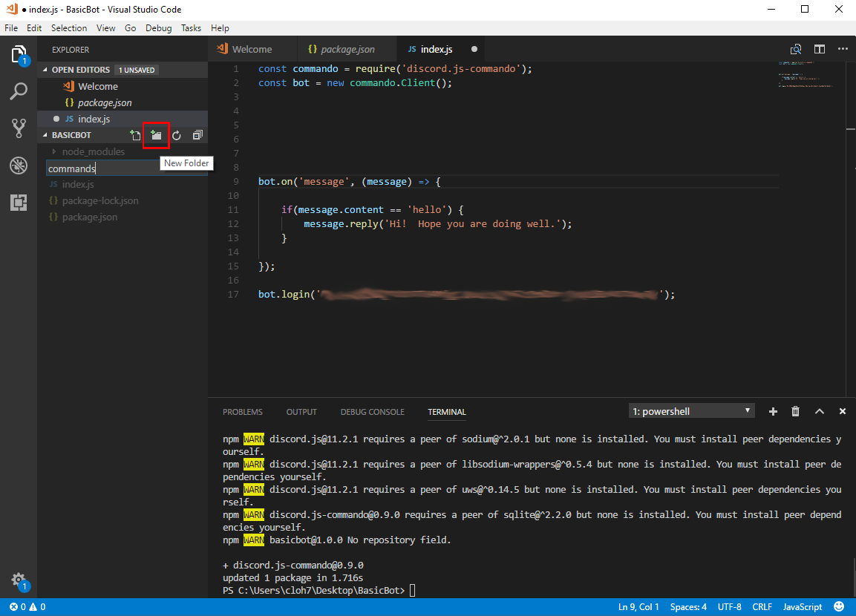The width and height of the screenshot is (856, 616).
Task: Click the warnings count in status bar
Action: 37,607
